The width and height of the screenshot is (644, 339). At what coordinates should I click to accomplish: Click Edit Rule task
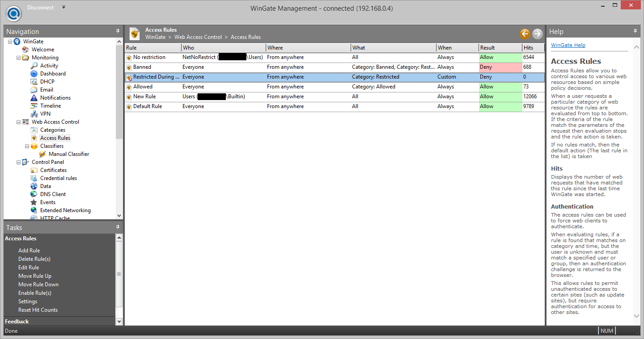click(x=29, y=268)
